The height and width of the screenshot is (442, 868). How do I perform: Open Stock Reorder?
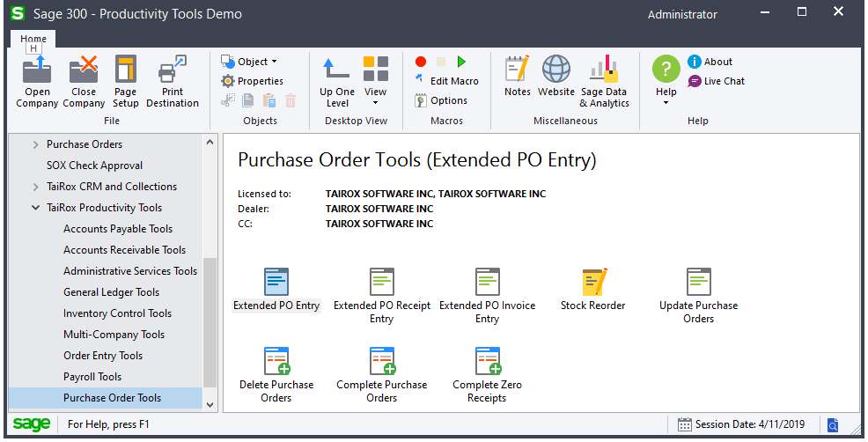point(592,289)
